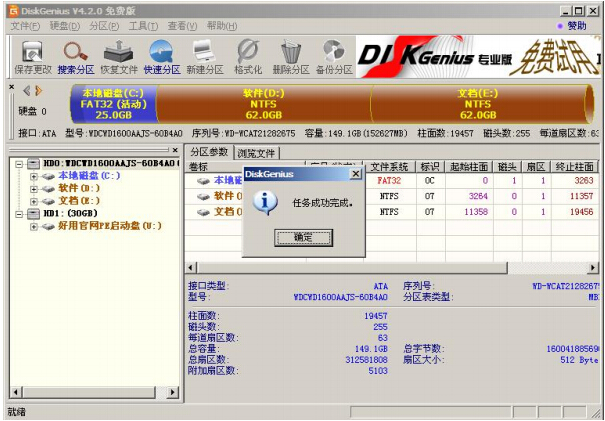This screenshot has width=605, height=421.
Task: Switch to the 分区参数 tab
Action: click(x=209, y=152)
